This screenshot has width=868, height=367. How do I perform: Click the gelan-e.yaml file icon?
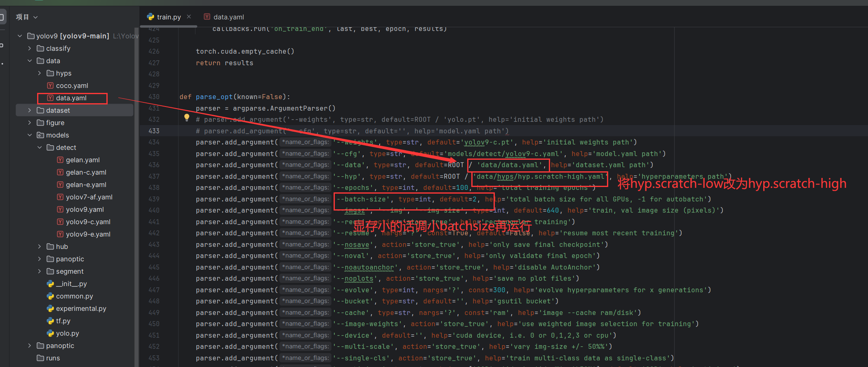pos(60,185)
